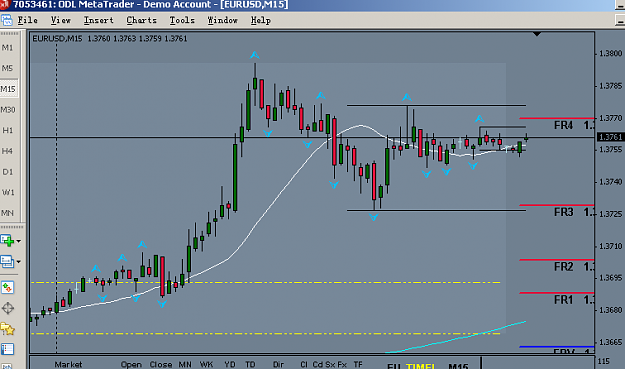Viewport: 625px width, 369px height.
Task: Click the Dir column label at bottom
Action: (x=278, y=364)
